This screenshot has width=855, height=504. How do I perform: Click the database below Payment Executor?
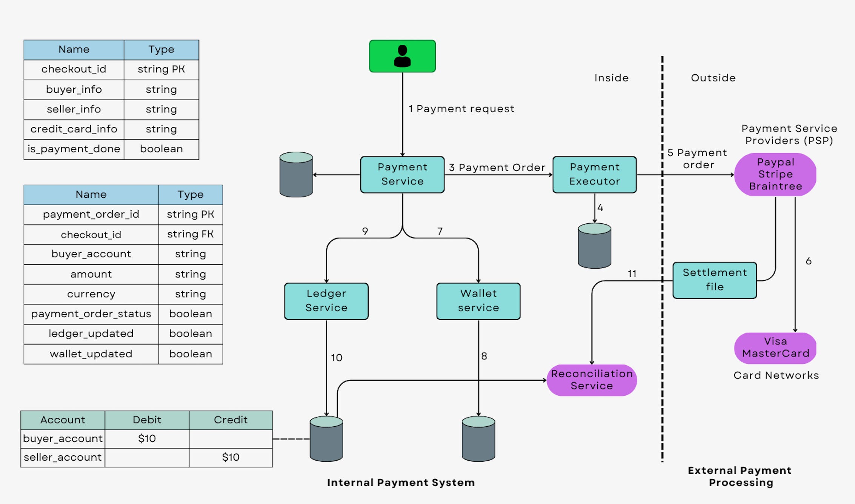(594, 245)
